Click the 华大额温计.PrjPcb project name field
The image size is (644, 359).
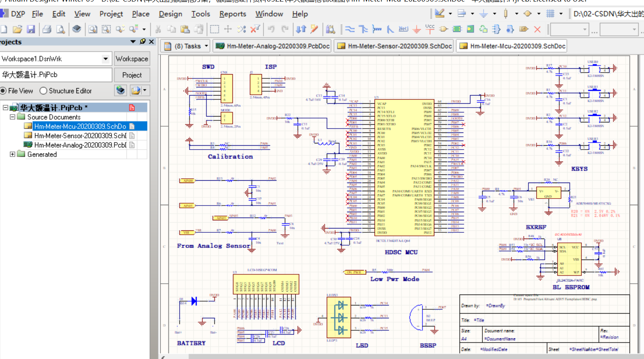56,75
